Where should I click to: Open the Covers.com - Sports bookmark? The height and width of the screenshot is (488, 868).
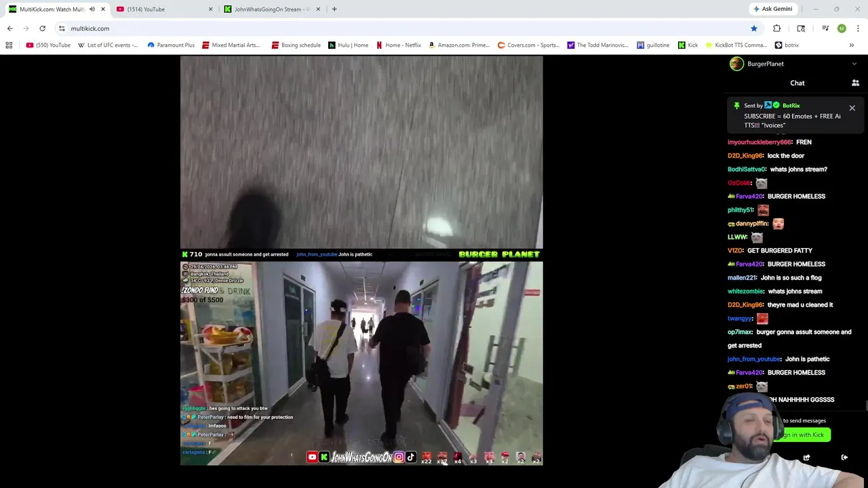(x=529, y=45)
